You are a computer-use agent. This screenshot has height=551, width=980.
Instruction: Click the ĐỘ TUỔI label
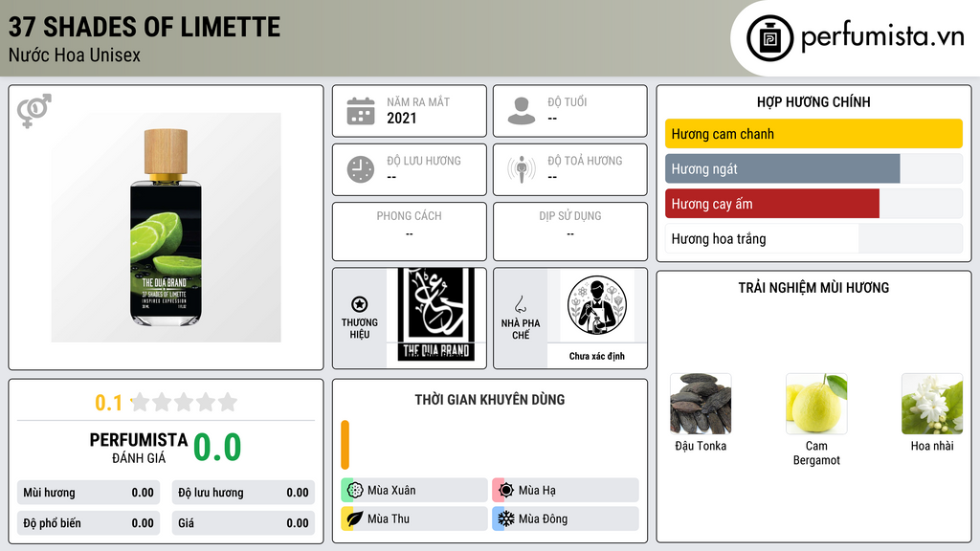567,101
